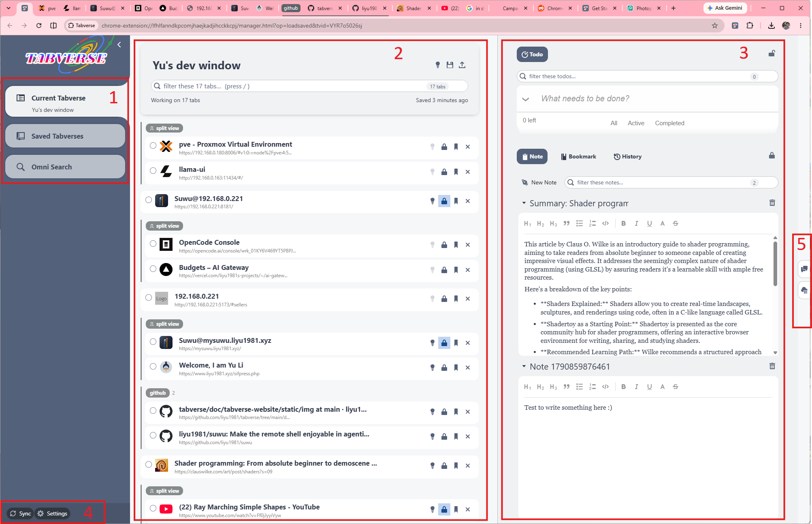Click the github group label
The width and height of the screenshot is (812, 524).
pyautogui.click(x=158, y=393)
